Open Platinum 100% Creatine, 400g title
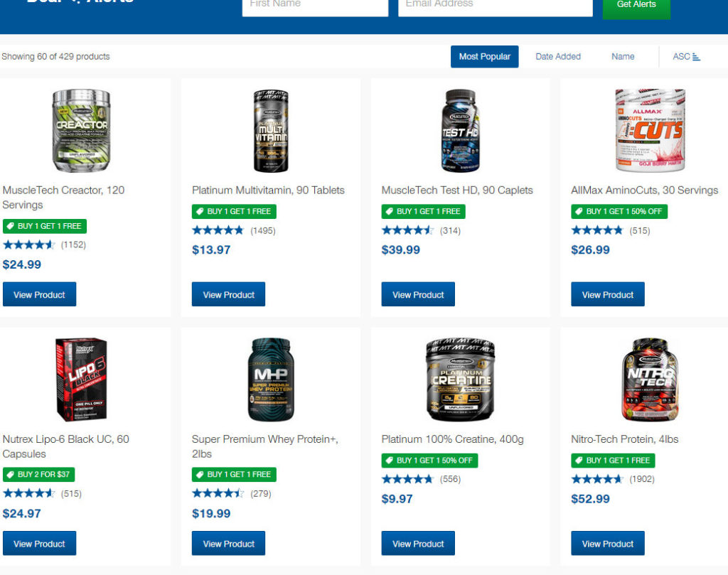Screen dimensions: 728x575 click(452, 439)
